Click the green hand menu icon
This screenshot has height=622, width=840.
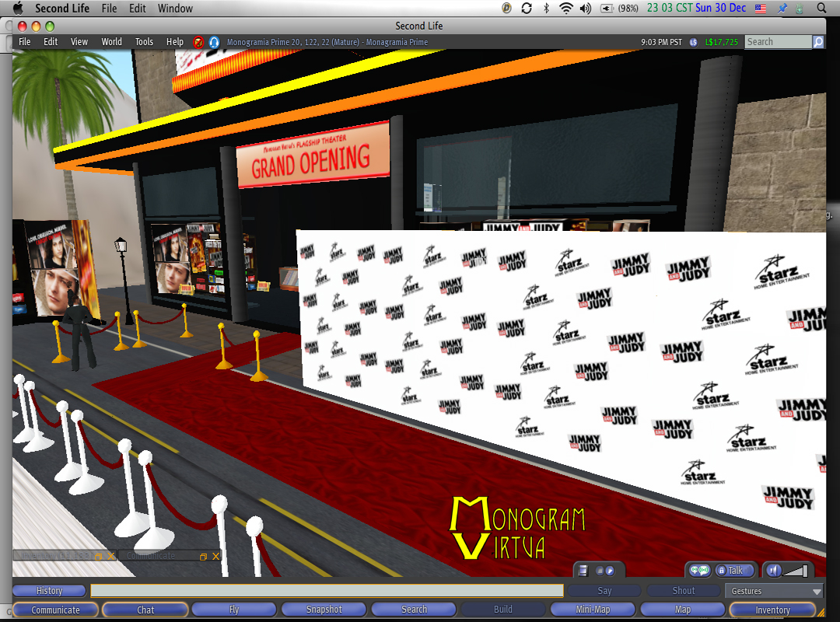[800, 8]
